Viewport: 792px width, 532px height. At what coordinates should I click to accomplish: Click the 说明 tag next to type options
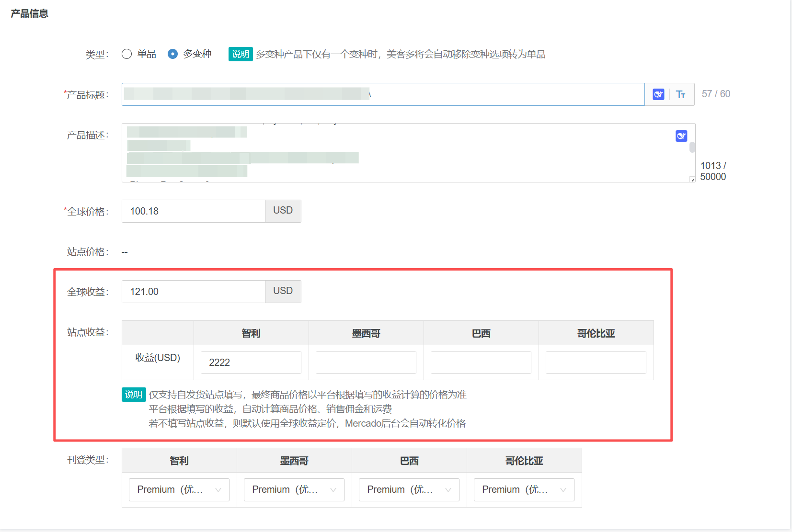point(241,54)
